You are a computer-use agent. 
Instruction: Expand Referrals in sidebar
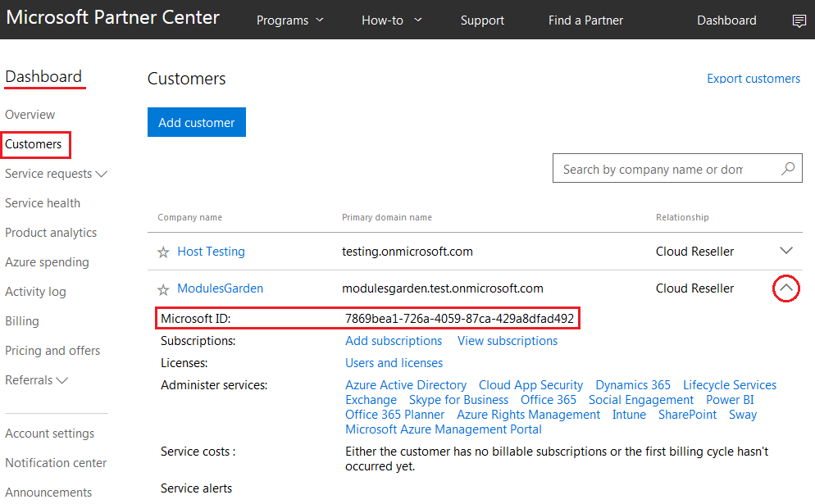(36, 379)
